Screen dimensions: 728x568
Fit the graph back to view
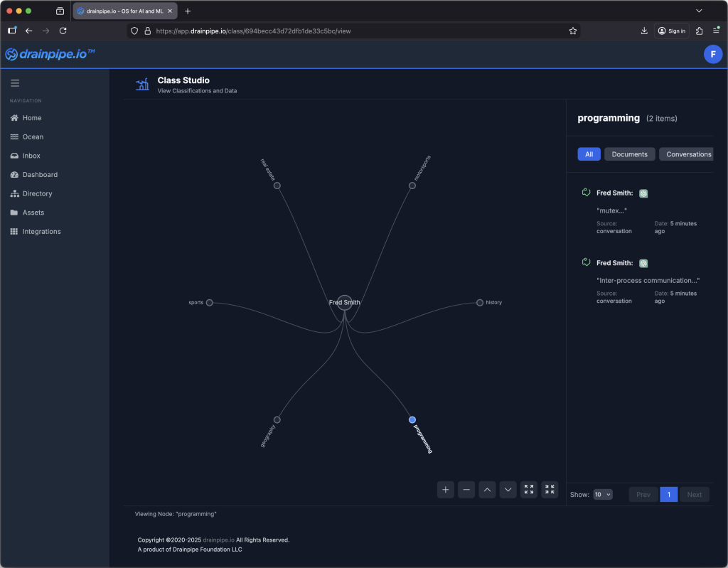tap(549, 489)
